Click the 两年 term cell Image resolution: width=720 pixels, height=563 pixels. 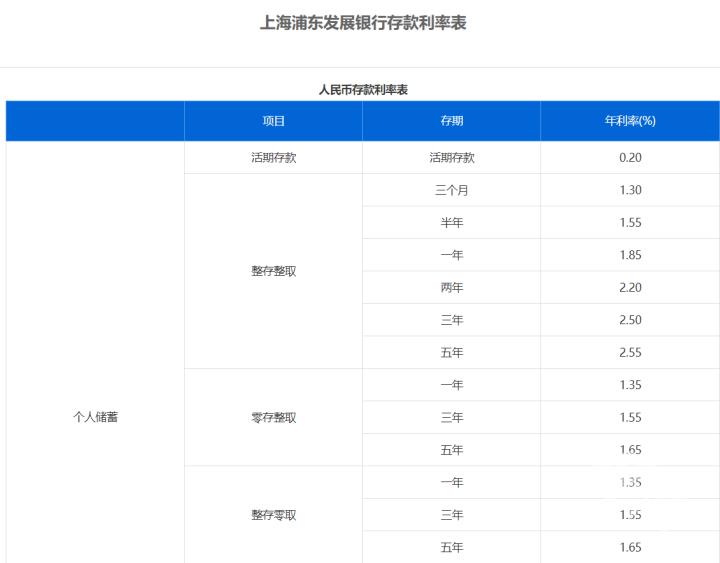point(451,287)
